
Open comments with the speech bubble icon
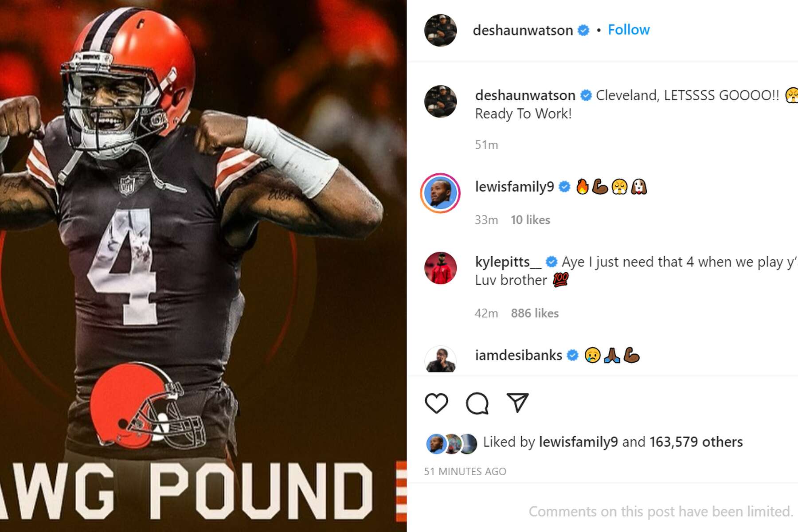(477, 403)
